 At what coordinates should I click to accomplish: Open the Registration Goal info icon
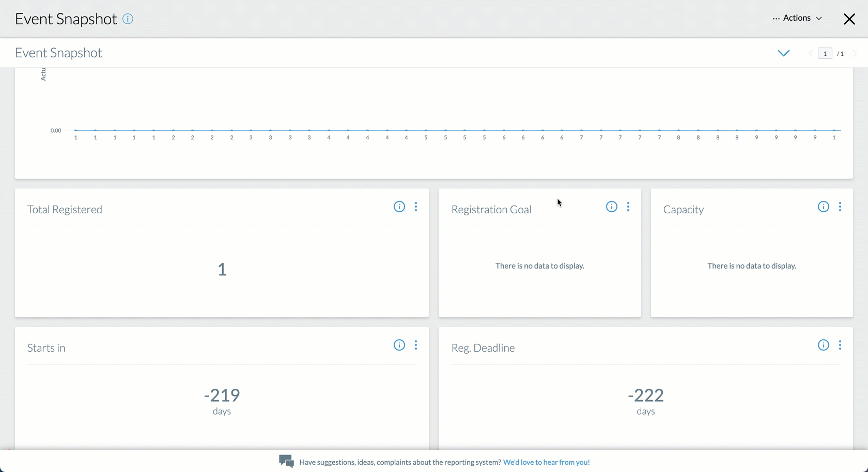coord(611,207)
